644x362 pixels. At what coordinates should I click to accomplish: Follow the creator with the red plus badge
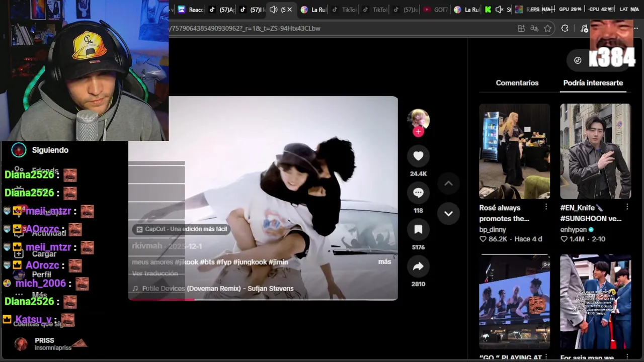coord(418,132)
